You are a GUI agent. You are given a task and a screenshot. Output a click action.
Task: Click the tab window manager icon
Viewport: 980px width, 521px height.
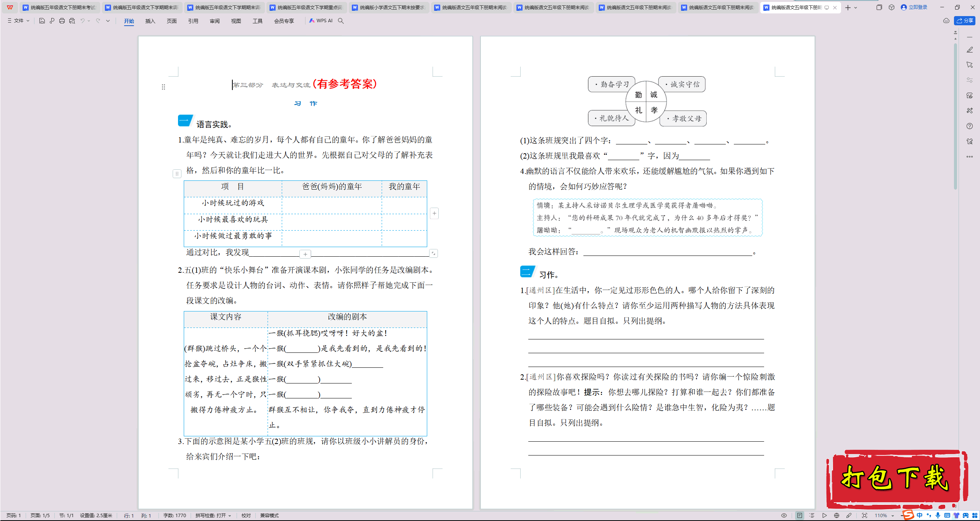coord(879,7)
